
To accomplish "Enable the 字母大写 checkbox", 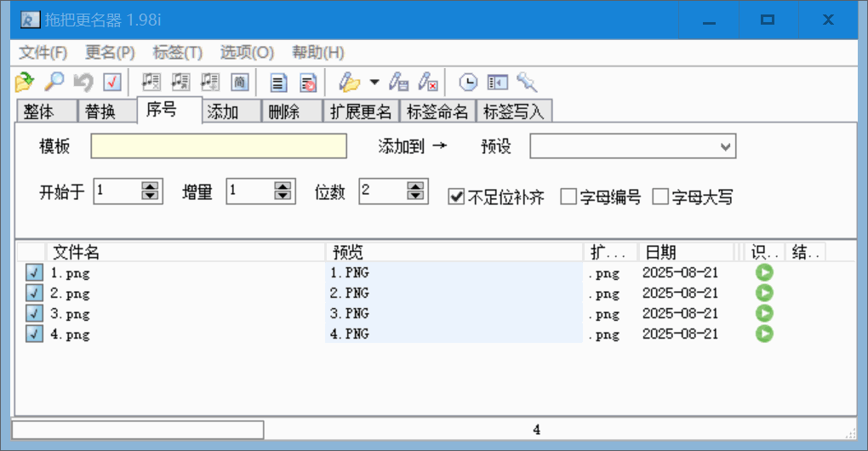I will click(660, 197).
